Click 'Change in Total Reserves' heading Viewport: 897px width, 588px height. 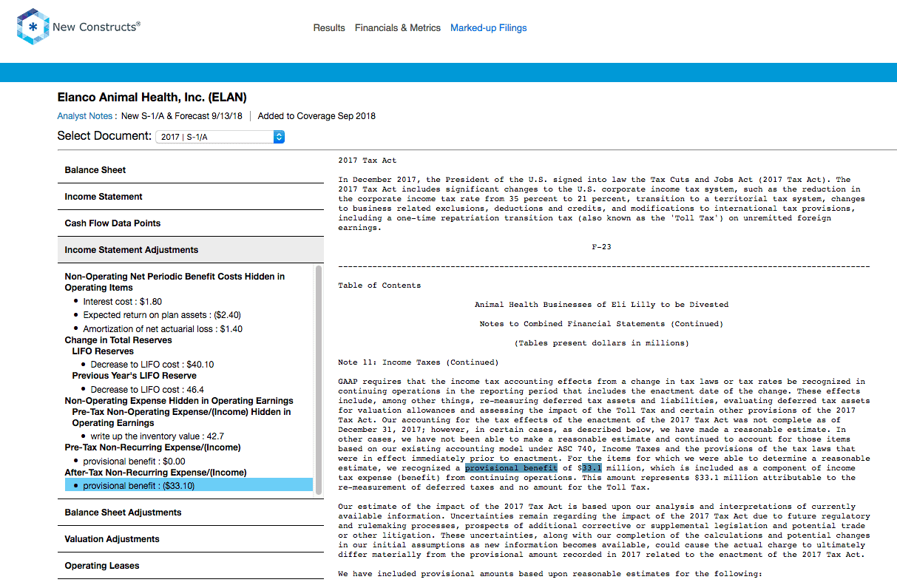tap(118, 340)
